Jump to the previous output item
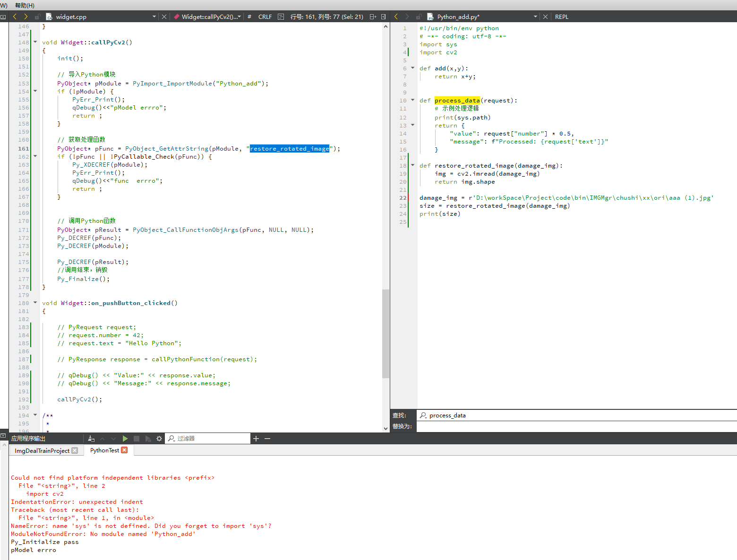 (x=103, y=439)
